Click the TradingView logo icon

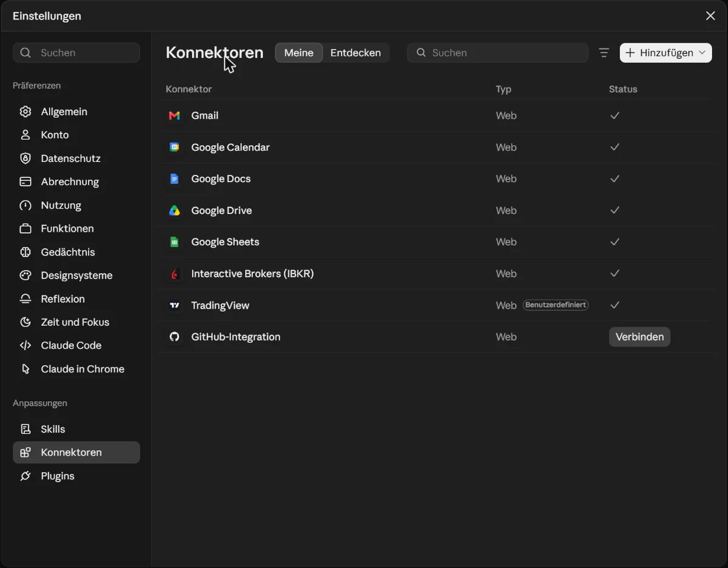click(174, 305)
